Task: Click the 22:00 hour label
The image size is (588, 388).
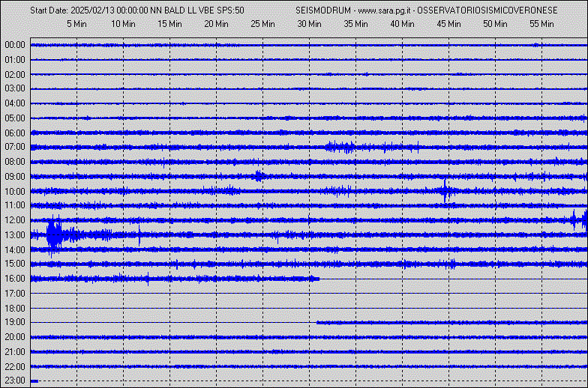Action: [15, 366]
